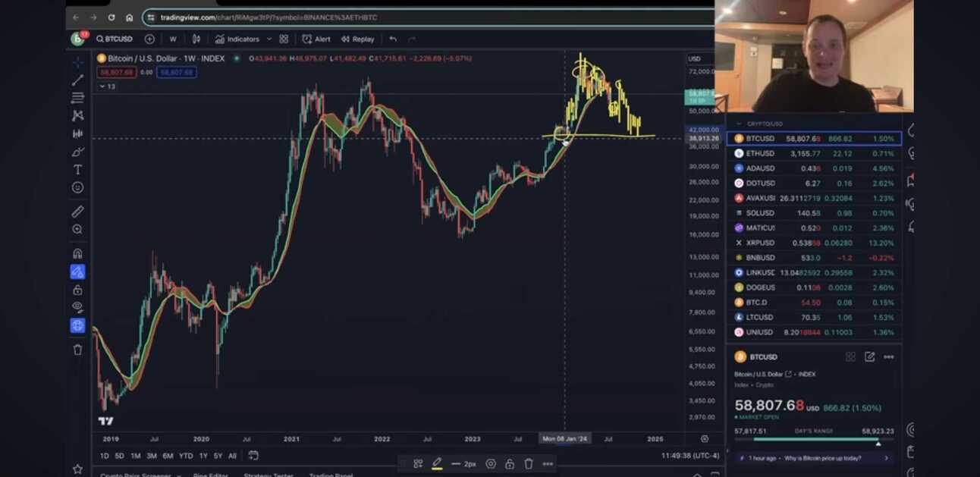The height and width of the screenshot is (477, 980).
Task: Open the Indicators dialog
Action: coord(237,39)
